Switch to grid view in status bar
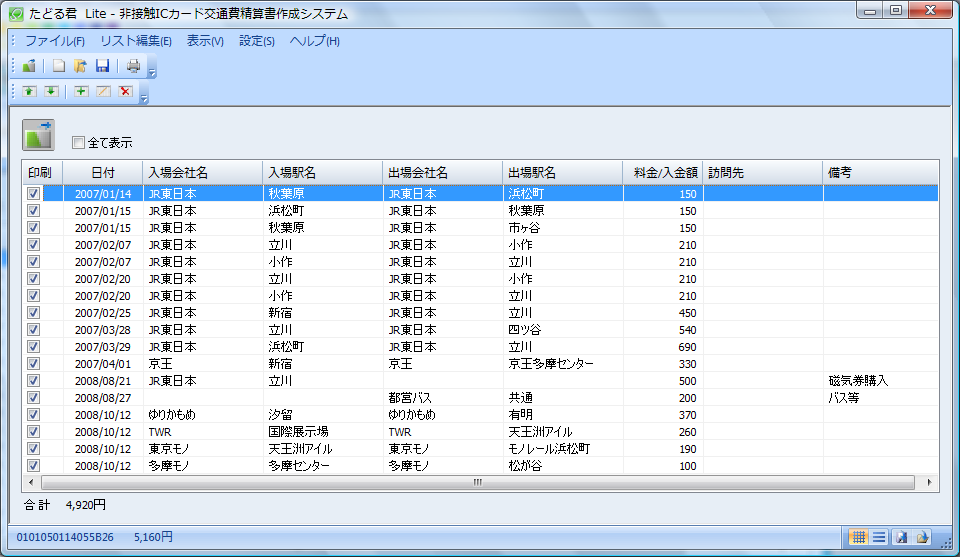The height and width of the screenshot is (557, 960). (858, 537)
